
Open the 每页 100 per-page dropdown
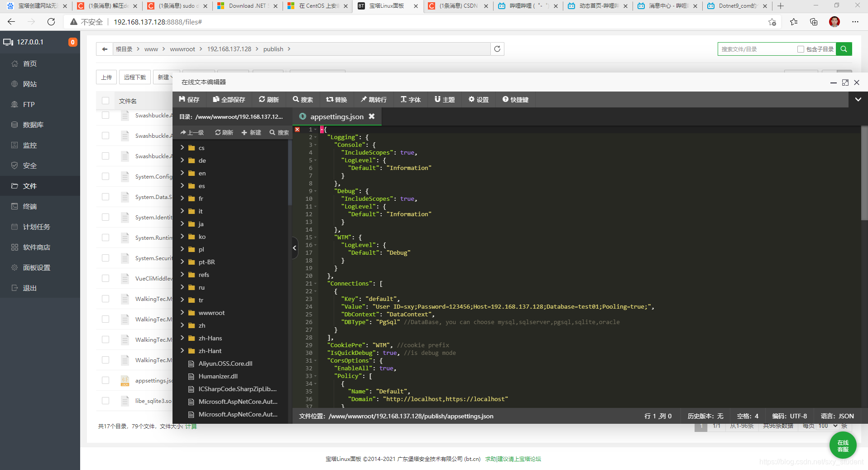[828, 426]
